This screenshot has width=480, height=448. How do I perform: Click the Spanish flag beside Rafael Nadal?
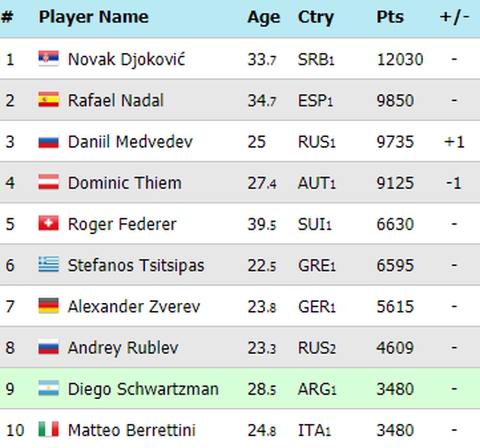pyautogui.click(x=48, y=100)
